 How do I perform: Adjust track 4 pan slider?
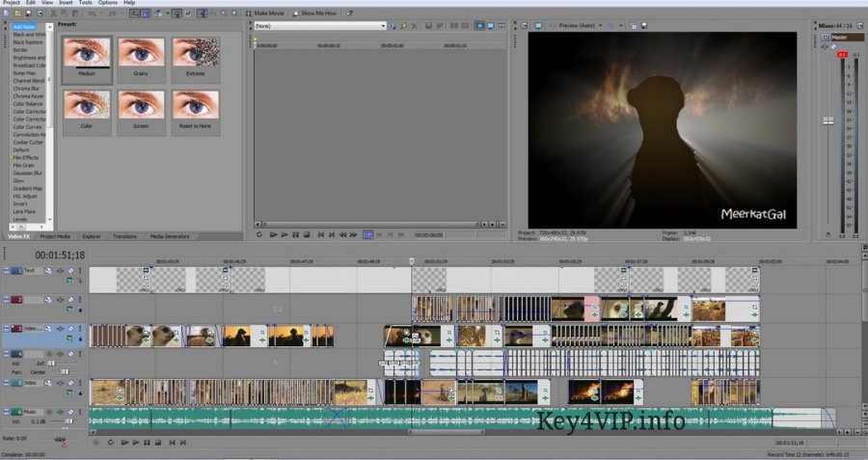point(66,371)
